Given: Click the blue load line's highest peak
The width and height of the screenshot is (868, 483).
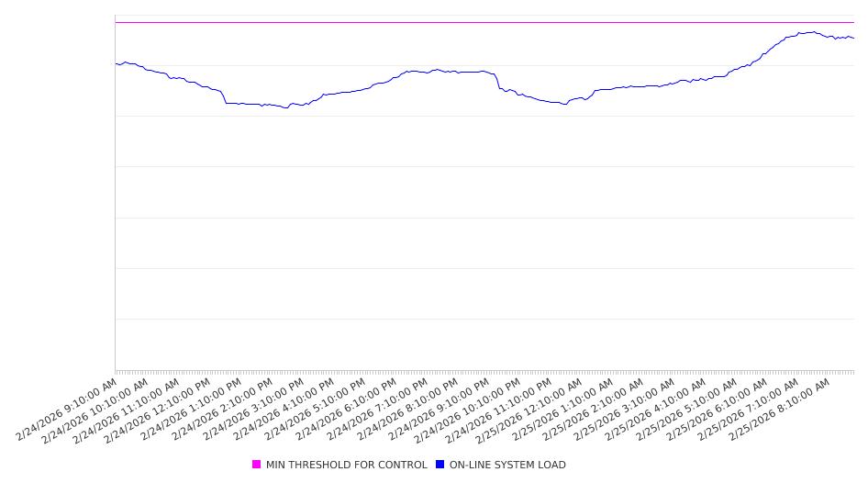Looking at the screenshot, I should (x=812, y=32).
